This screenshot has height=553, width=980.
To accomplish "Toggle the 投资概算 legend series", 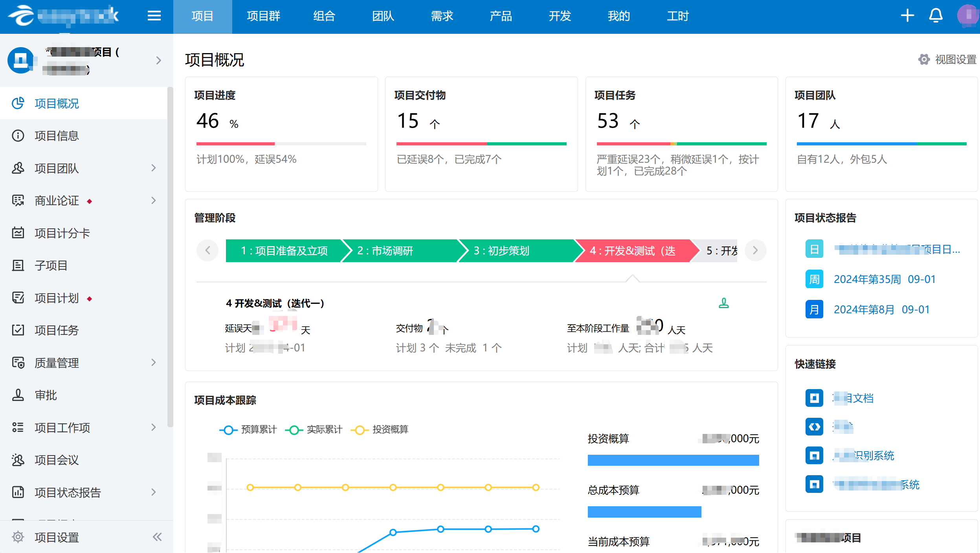I will 380,430.
